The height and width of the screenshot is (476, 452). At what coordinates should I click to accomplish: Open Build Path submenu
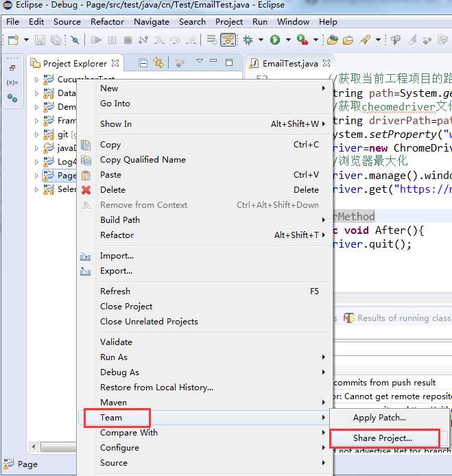coord(204,219)
